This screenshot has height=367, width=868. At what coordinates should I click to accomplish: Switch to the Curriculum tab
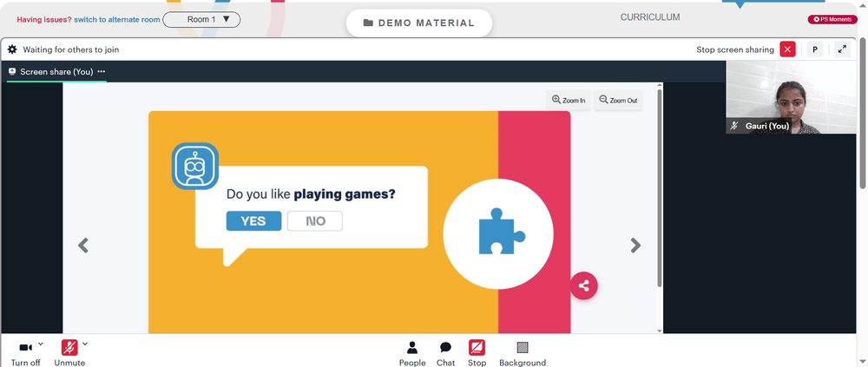tap(650, 17)
